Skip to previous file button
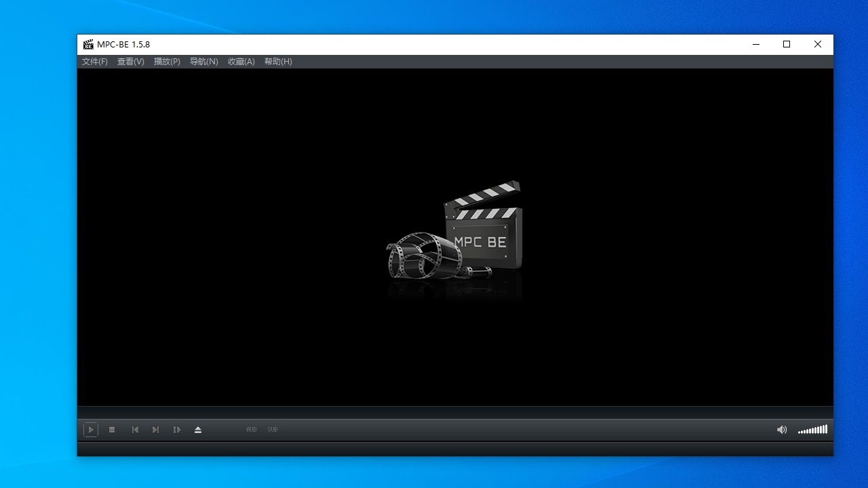The image size is (868, 488). pyautogui.click(x=135, y=430)
